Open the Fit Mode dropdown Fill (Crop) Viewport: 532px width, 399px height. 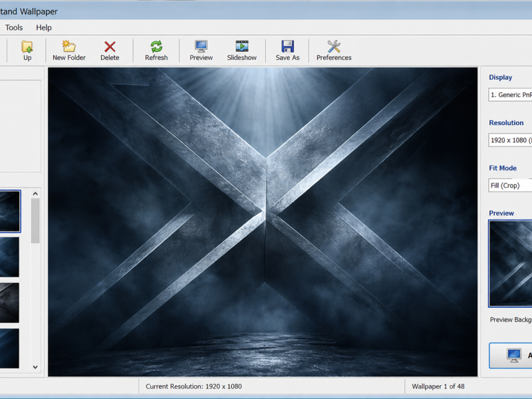[510, 186]
